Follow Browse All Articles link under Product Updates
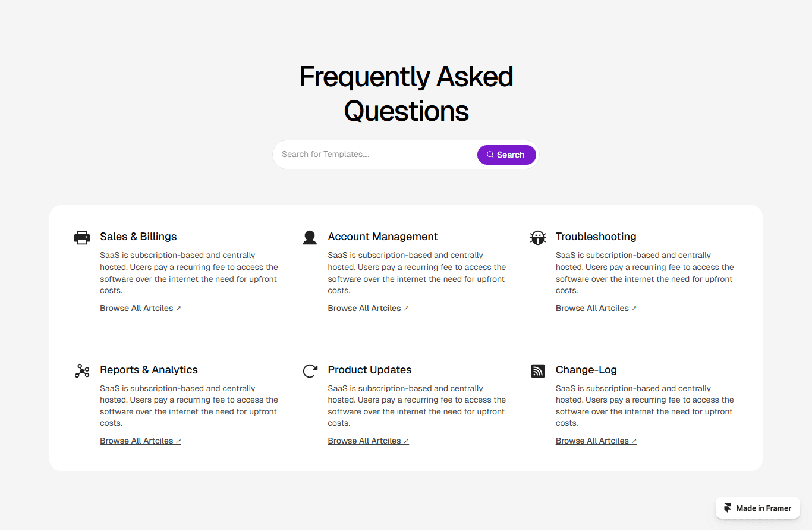This screenshot has width=812, height=531. coord(369,441)
